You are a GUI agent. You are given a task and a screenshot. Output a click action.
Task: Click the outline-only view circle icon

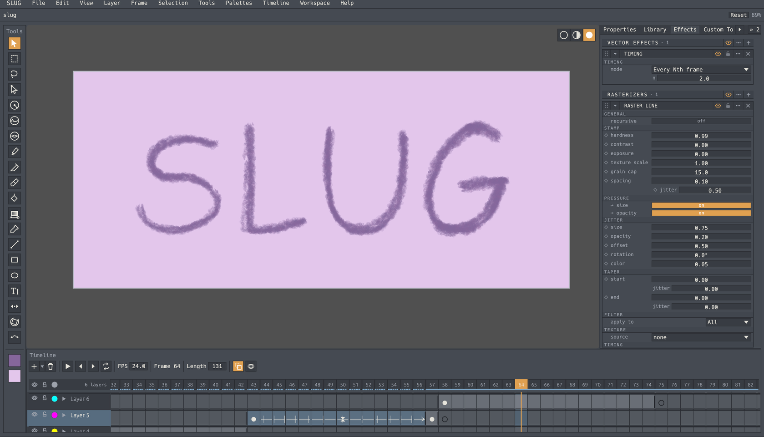click(x=564, y=35)
